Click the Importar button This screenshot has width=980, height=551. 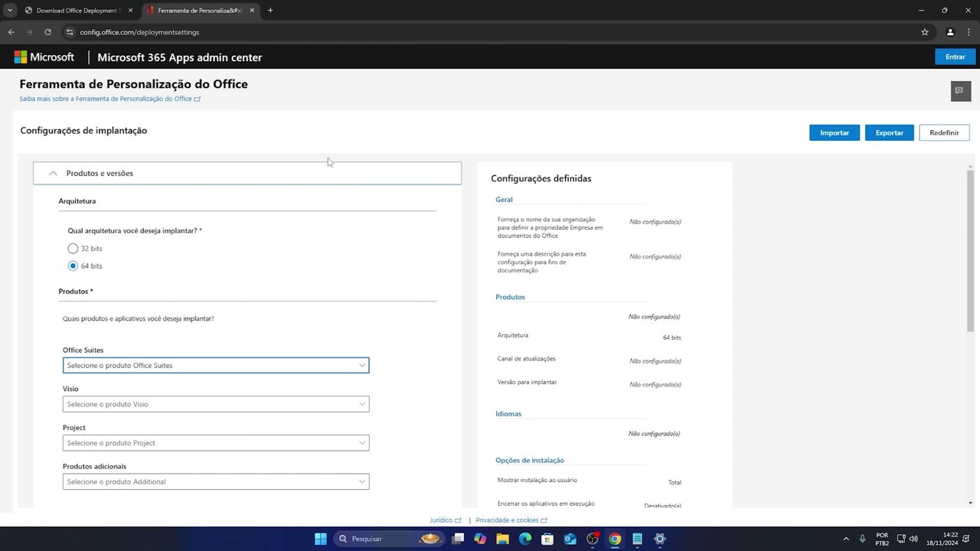(835, 132)
